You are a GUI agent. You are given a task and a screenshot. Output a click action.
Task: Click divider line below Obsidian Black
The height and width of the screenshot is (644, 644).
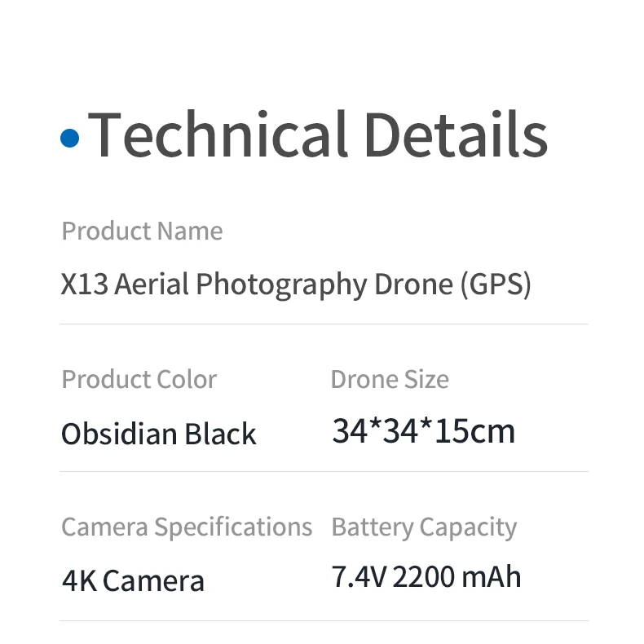tap(324, 471)
